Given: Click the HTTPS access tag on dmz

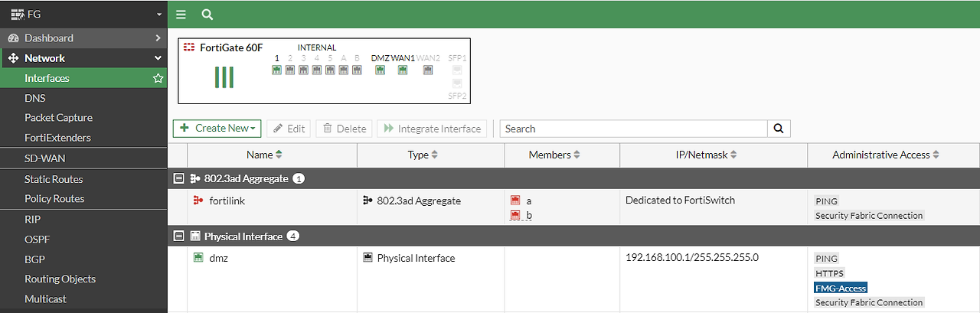Looking at the screenshot, I should [x=830, y=273].
